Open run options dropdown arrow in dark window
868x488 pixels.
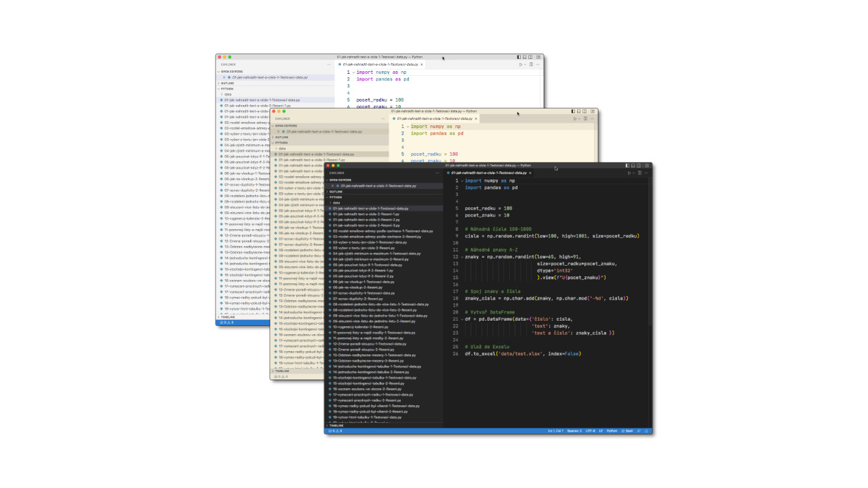pyautogui.click(x=633, y=173)
